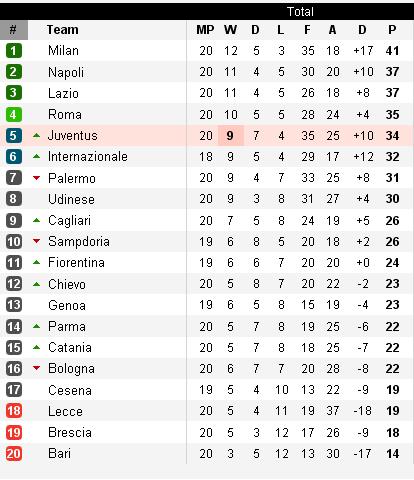The width and height of the screenshot is (414, 480).
Task: Click the blue rank 5 badge
Action: point(14,136)
